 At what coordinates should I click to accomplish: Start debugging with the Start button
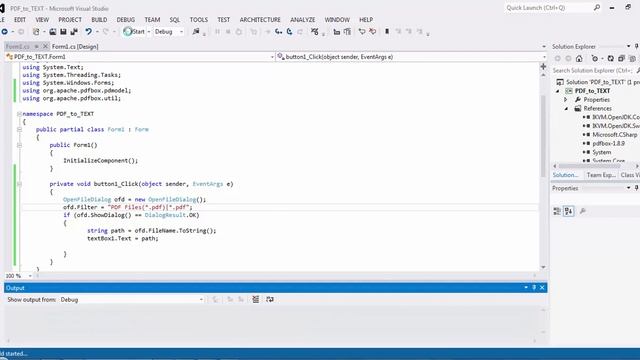point(134,31)
